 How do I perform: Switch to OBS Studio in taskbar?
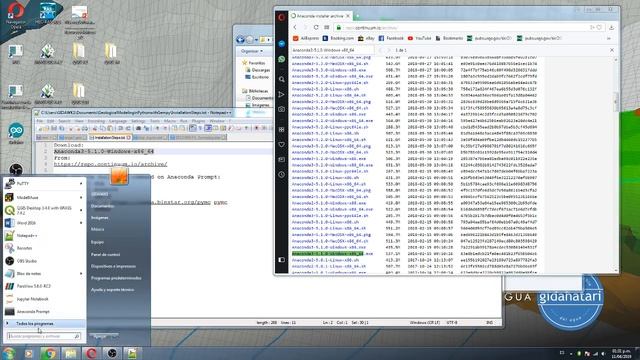coord(112,353)
